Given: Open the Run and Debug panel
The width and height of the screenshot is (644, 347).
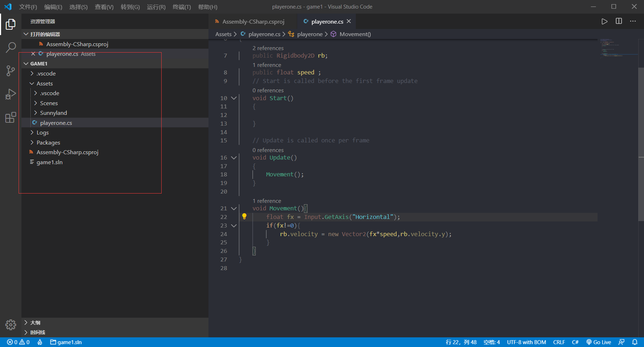Looking at the screenshot, I should point(11,94).
